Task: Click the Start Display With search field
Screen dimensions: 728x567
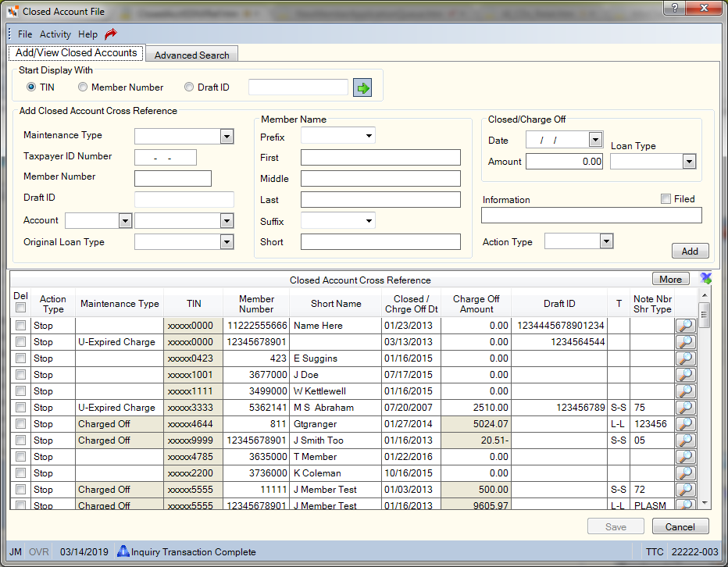Action: pos(298,87)
